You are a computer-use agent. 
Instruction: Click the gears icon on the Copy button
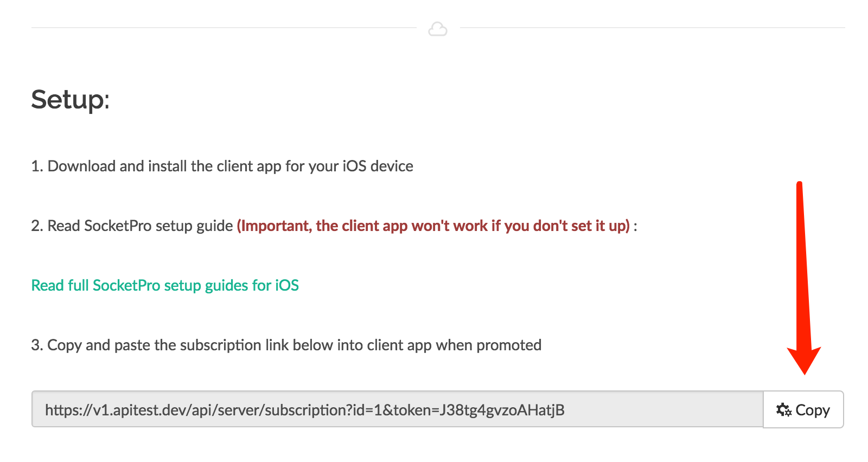coord(784,409)
